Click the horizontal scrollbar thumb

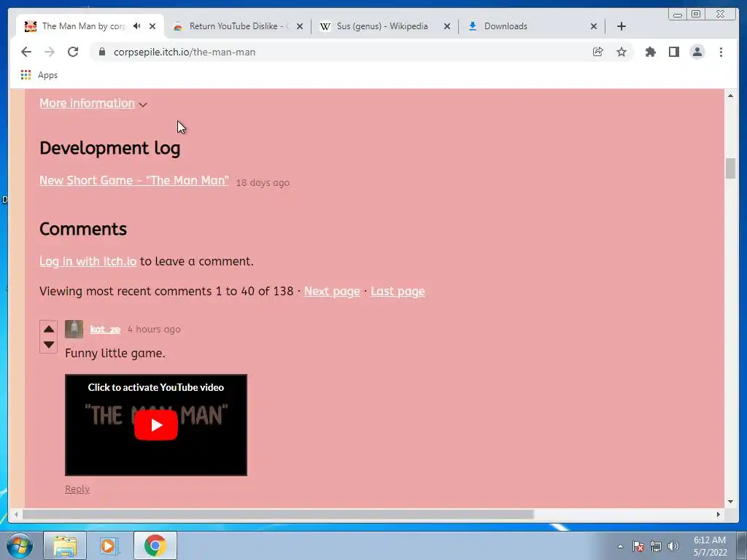coord(278,514)
